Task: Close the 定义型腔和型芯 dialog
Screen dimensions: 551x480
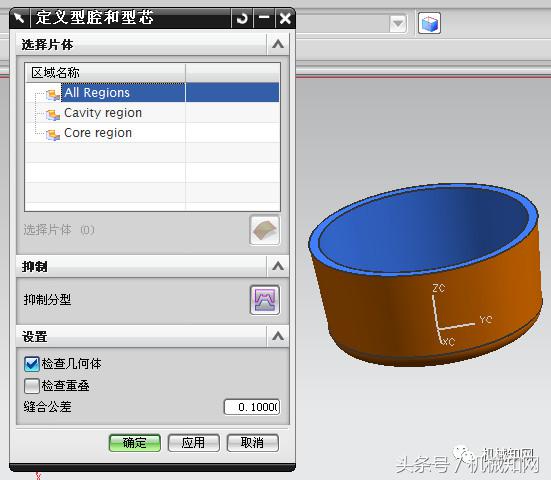Action: click(285, 18)
